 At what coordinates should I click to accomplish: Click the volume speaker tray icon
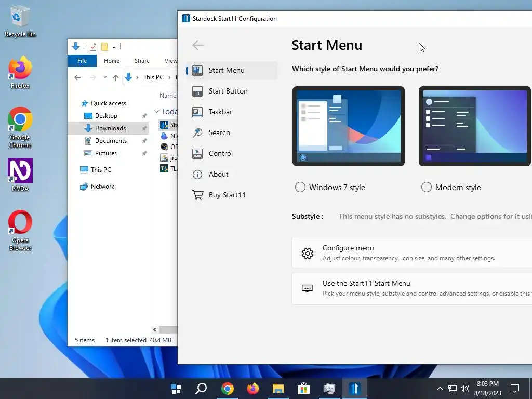[x=465, y=389]
